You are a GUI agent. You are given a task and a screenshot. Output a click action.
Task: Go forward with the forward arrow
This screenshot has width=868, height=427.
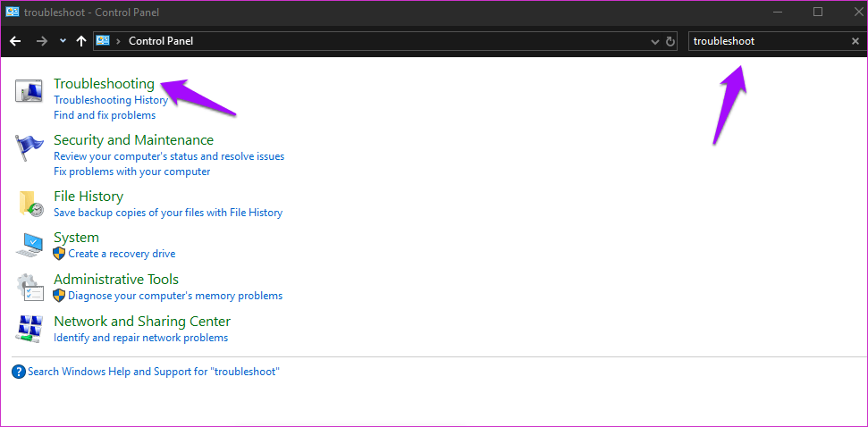(42, 41)
